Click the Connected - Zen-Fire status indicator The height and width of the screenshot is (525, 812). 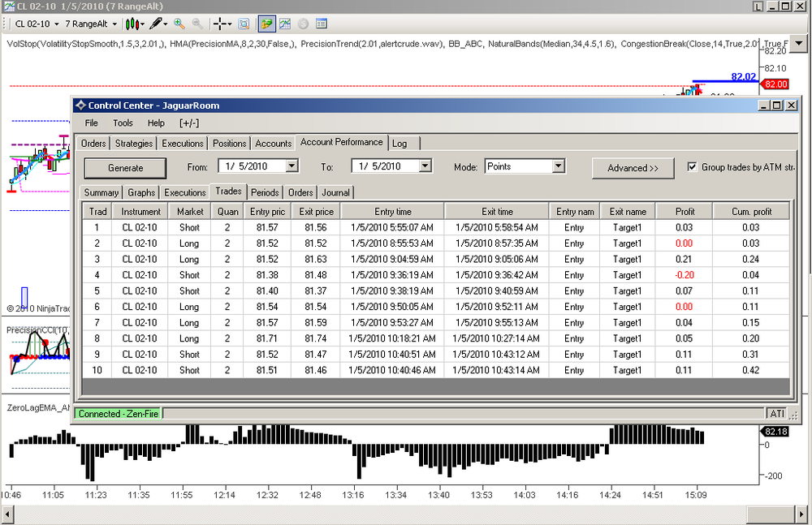click(x=119, y=414)
